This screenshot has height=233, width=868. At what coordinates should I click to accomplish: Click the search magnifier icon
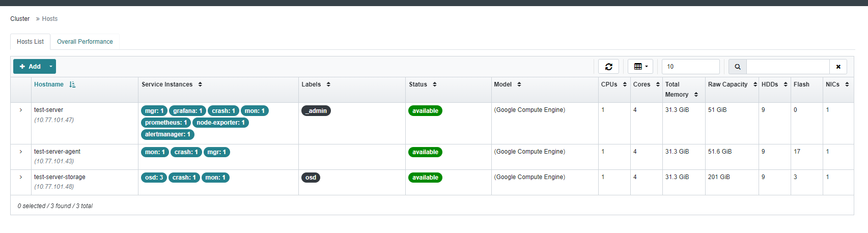tap(738, 67)
